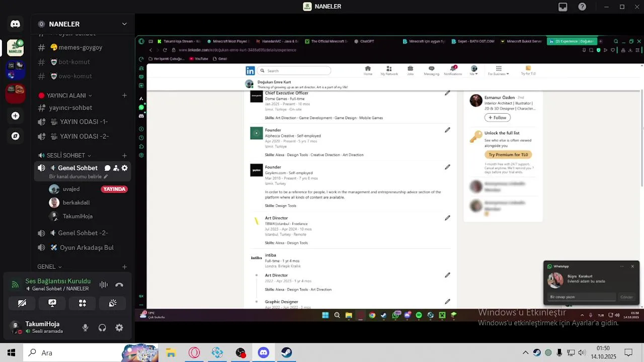
Task: Open Discord inbox icon in title bar
Action: pyautogui.click(x=563, y=7)
